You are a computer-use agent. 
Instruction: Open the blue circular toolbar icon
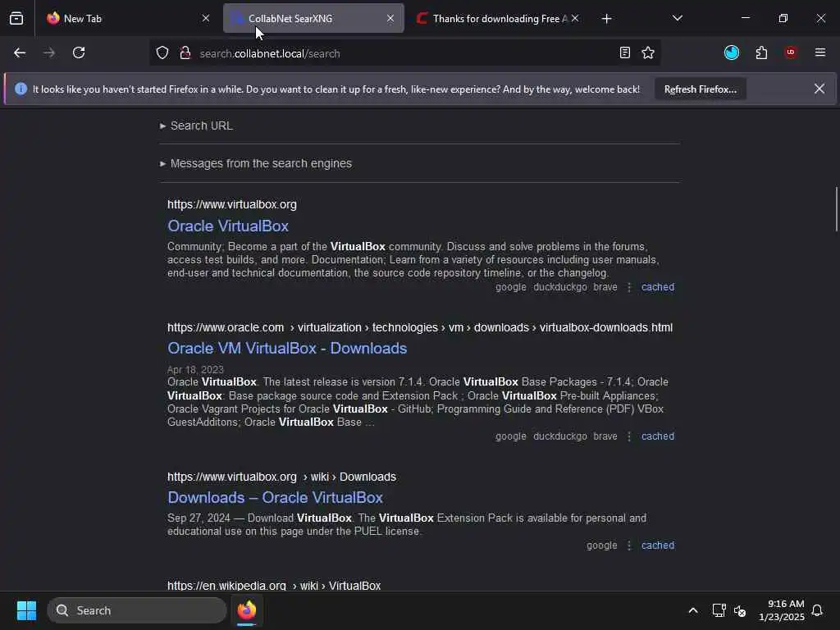pyautogui.click(x=731, y=52)
